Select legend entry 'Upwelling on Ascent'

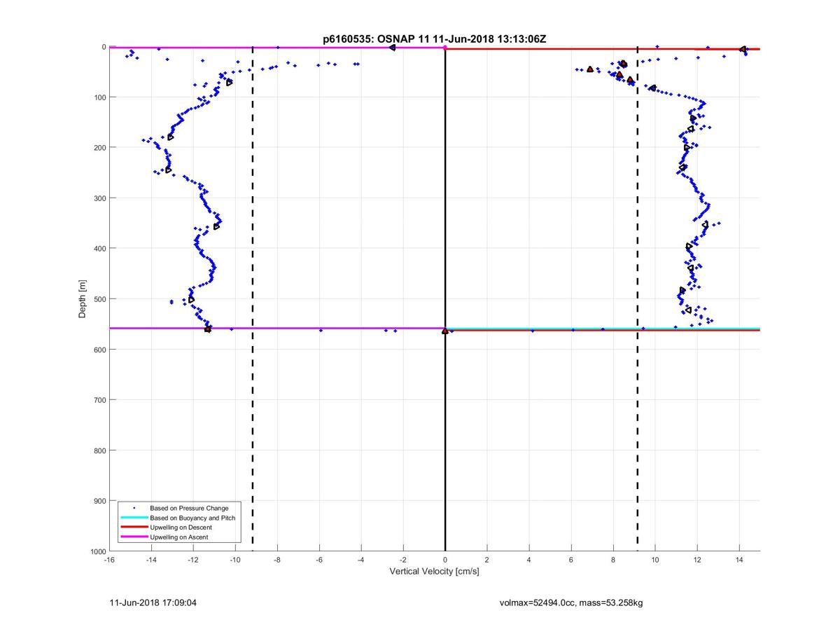click(x=179, y=537)
